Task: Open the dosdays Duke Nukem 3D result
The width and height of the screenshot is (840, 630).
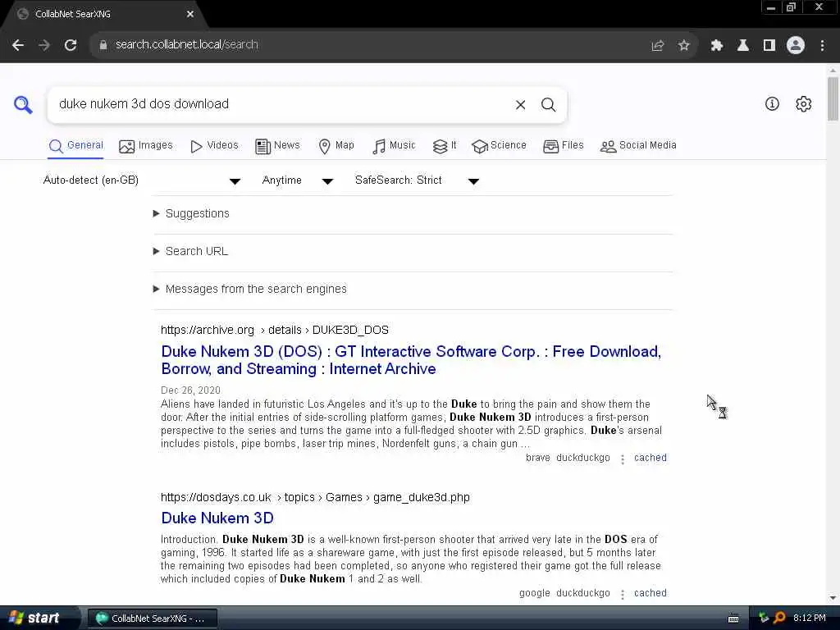Action: pyautogui.click(x=217, y=518)
